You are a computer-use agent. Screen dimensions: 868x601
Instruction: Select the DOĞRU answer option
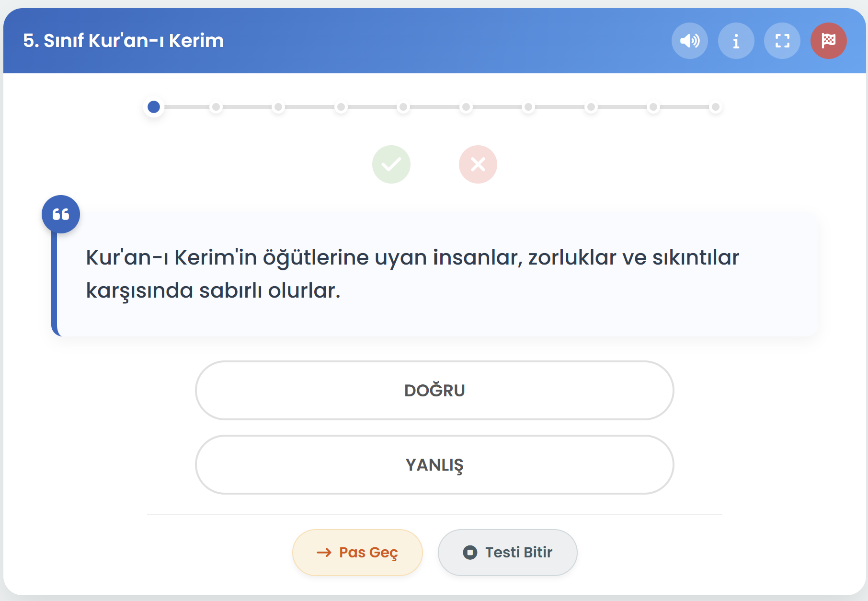click(x=434, y=390)
